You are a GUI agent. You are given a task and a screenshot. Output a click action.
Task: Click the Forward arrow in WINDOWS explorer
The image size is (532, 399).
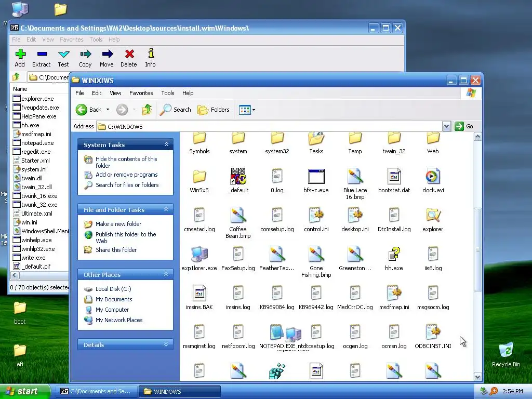tap(122, 110)
